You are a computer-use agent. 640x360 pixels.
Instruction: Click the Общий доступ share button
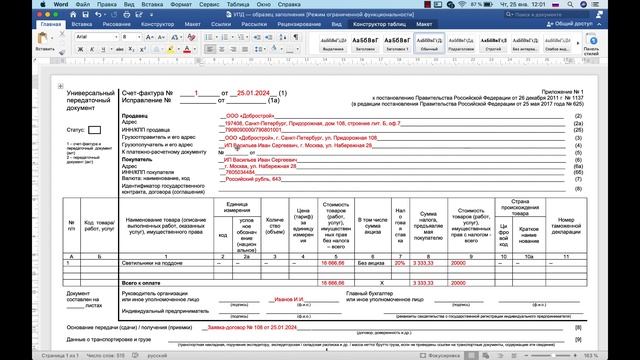coord(569,24)
